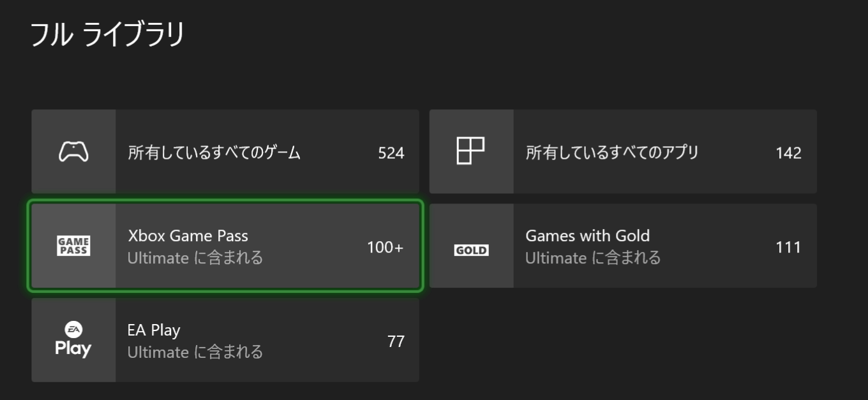Click the 100+ Game Pass count
This screenshot has width=868, height=400.
385,248
